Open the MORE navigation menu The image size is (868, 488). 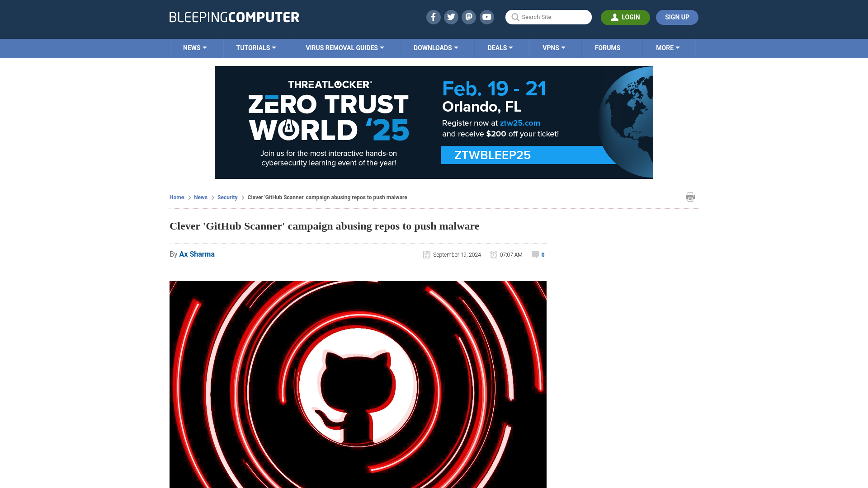[668, 48]
